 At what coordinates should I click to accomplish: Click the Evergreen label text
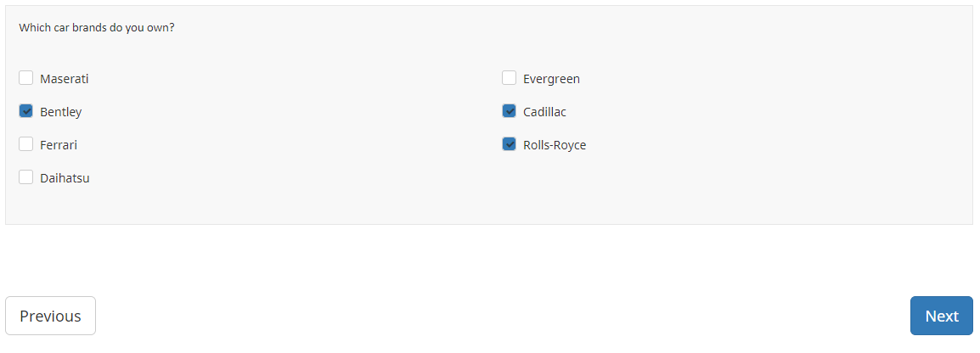[x=551, y=79]
